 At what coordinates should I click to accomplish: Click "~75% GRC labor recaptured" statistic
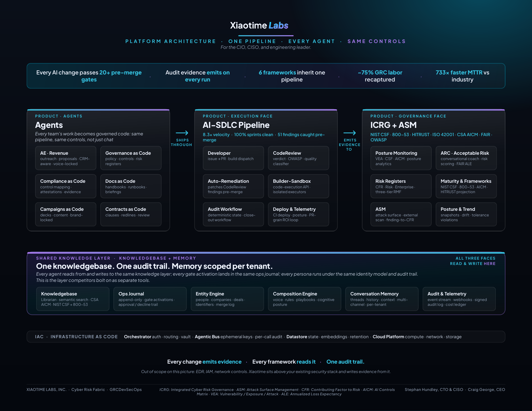tap(380, 76)
